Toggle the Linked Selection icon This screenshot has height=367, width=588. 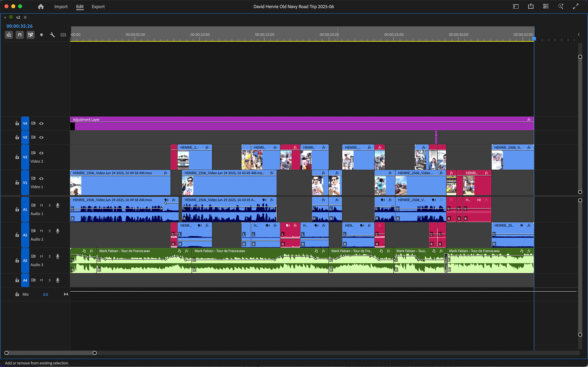pyautogui.click(x=31, y=35)
